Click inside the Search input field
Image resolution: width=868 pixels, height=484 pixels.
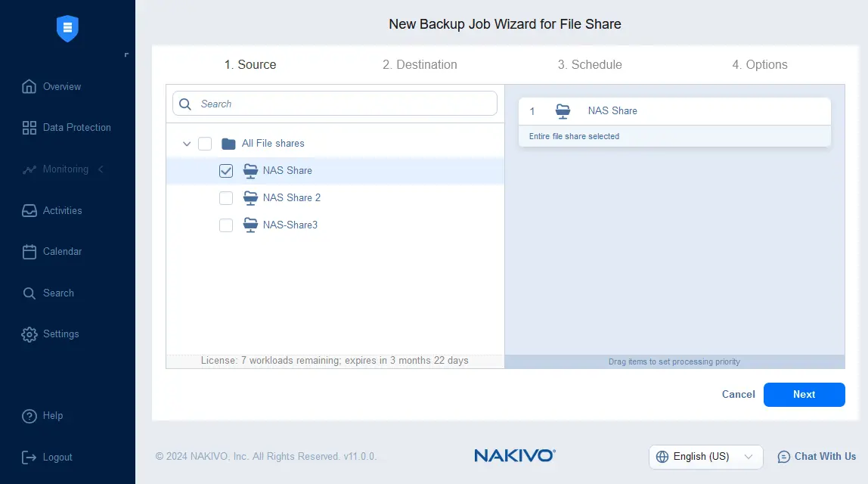point(335,104)
